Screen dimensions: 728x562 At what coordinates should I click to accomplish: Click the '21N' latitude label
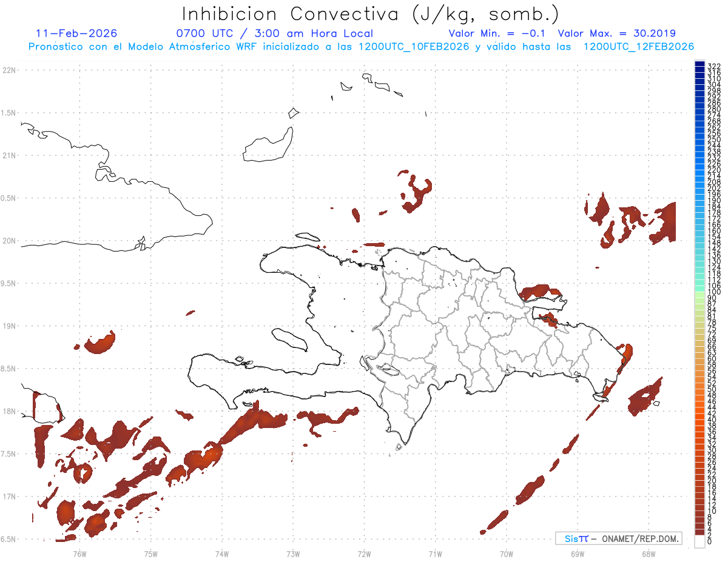click(x=9, y=156)
